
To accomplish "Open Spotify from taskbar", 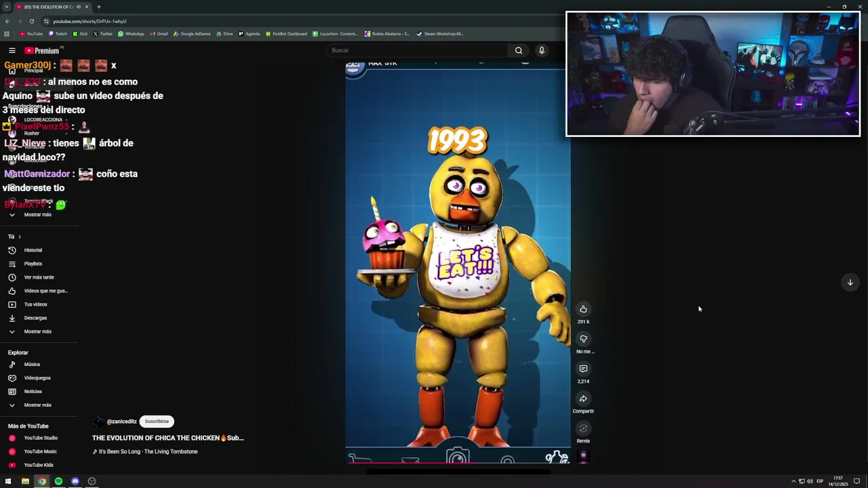I will coord(58,481).
